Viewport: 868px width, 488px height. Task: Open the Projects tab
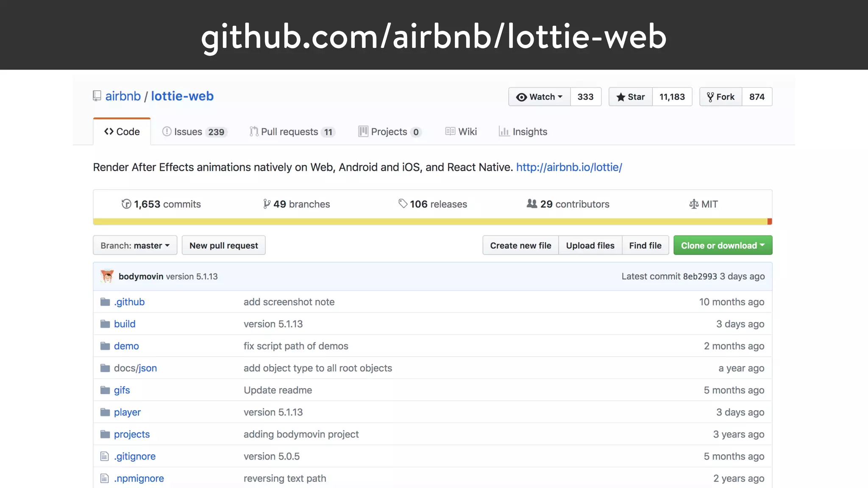point(390,132)
